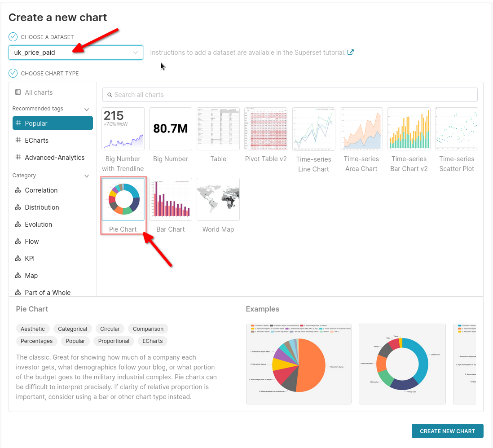
Task: Select the World Map chart icon
Action: 218,199
